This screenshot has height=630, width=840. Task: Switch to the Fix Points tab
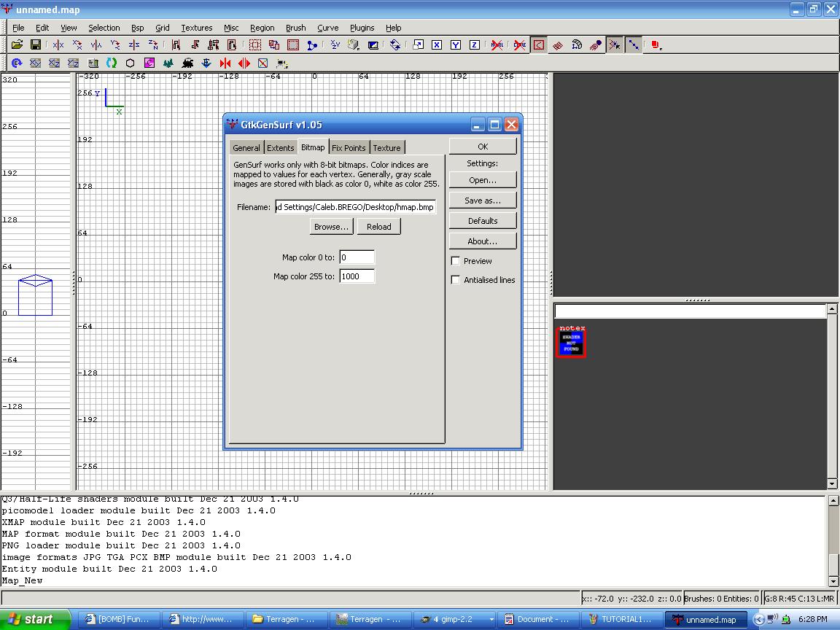tap(349, 148)
